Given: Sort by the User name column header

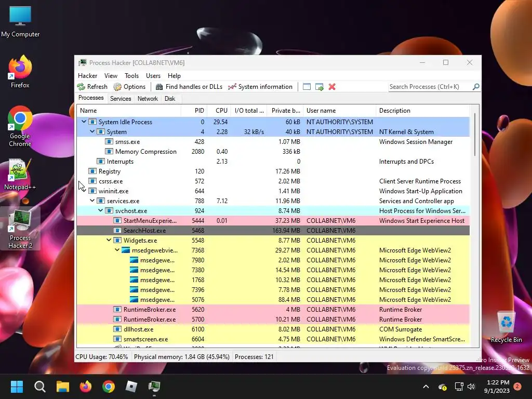Looking at the screenshot, I should pyautogui.click(x=340, y=111).
